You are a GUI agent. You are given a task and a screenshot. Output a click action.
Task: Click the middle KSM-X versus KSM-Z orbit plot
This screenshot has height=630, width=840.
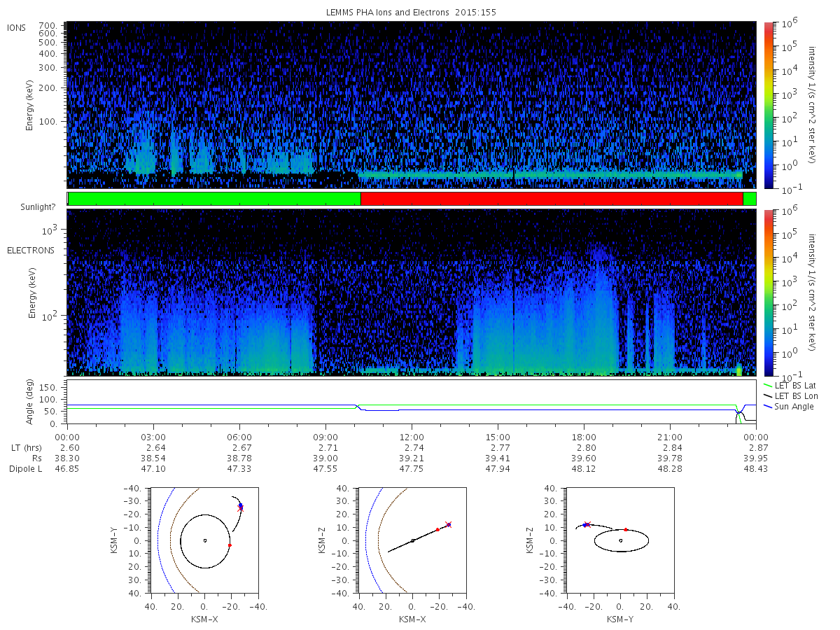point(412,540)
